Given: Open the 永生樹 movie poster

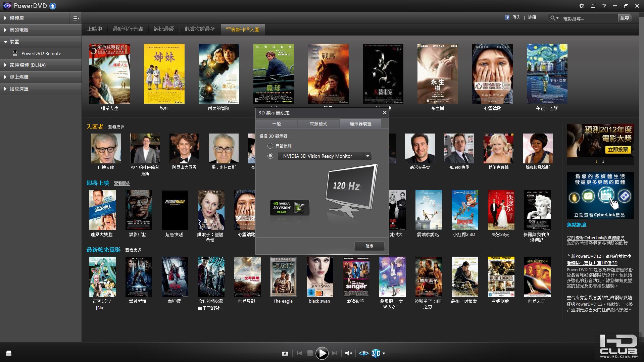Looking at the screenshot, I should point(438,74).
